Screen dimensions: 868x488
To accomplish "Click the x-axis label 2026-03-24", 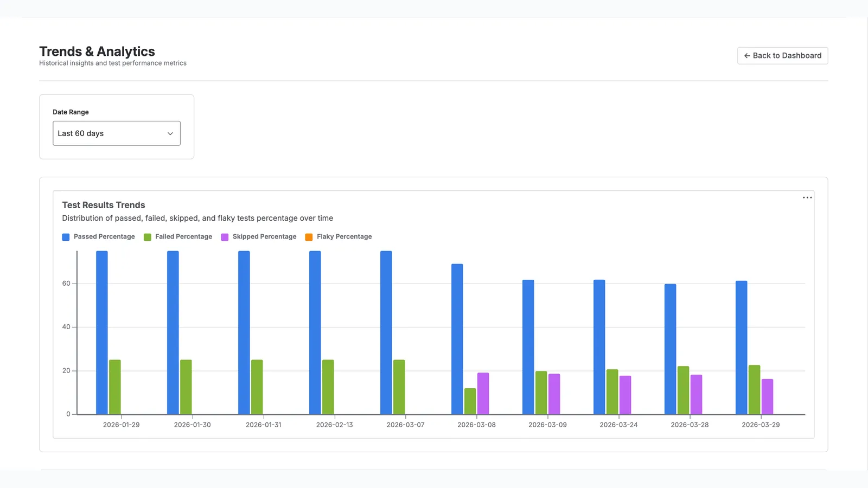I will pyautogui.click(x=619, y=425).
